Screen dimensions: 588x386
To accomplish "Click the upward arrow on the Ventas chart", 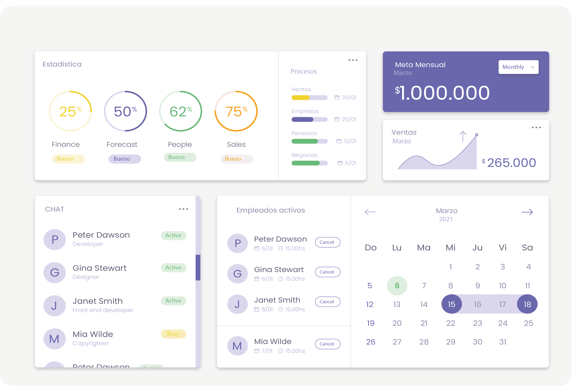I will click(x=462, y=136).
